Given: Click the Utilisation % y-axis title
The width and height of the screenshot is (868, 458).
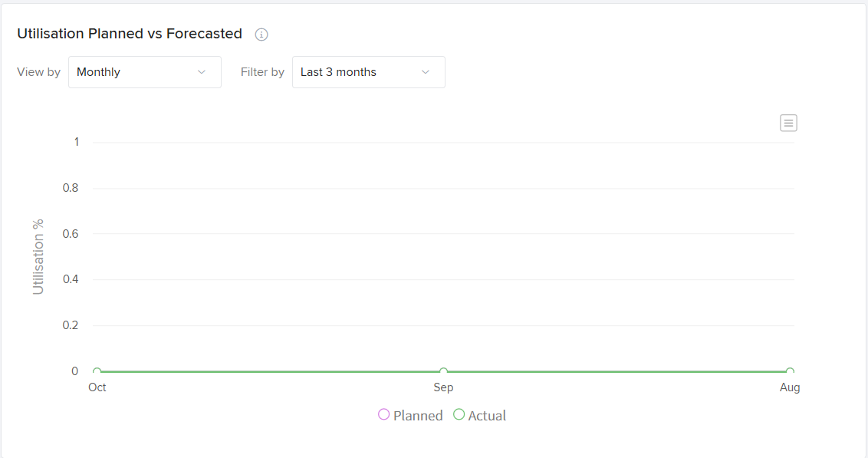Looking at the screenshot, I should point(38,257).
